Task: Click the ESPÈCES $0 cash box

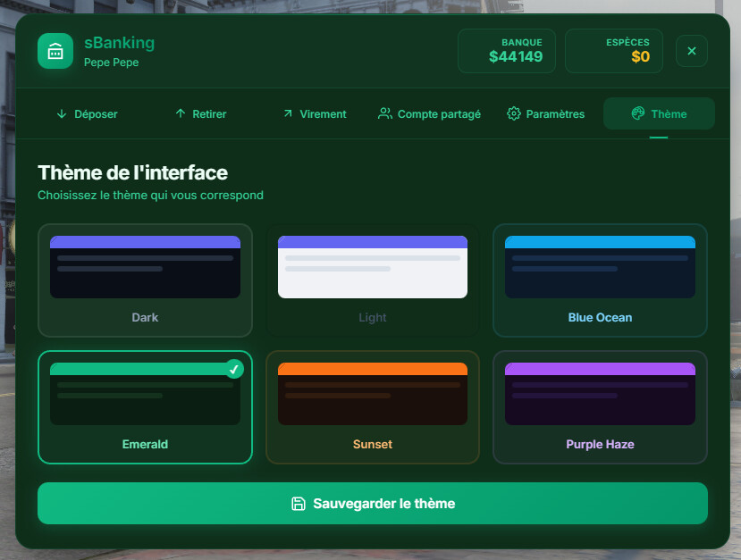Action: (x=614, y=51)
